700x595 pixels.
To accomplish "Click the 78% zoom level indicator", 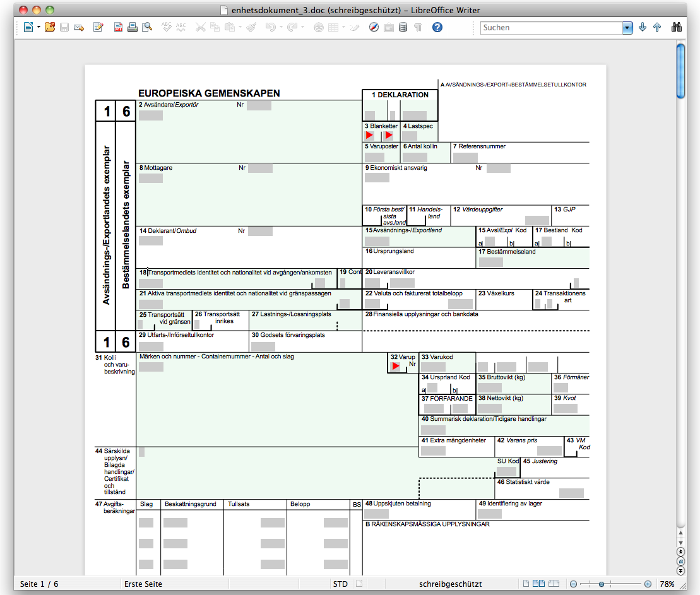I will pyautogui.click(x=667, y=584).
